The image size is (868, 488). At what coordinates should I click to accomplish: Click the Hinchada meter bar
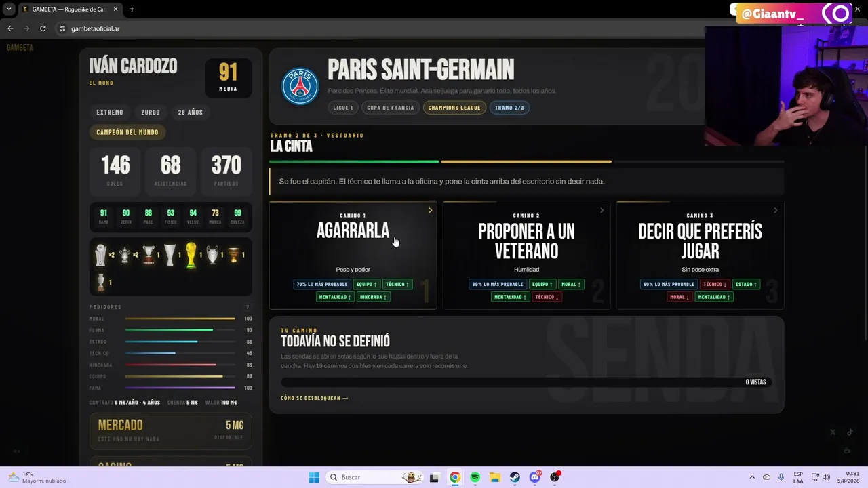180,365
